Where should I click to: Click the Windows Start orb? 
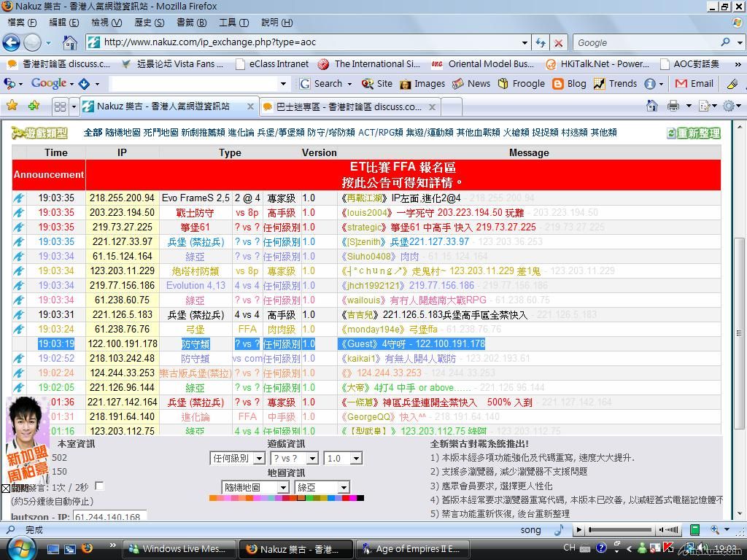click(22, 548)
